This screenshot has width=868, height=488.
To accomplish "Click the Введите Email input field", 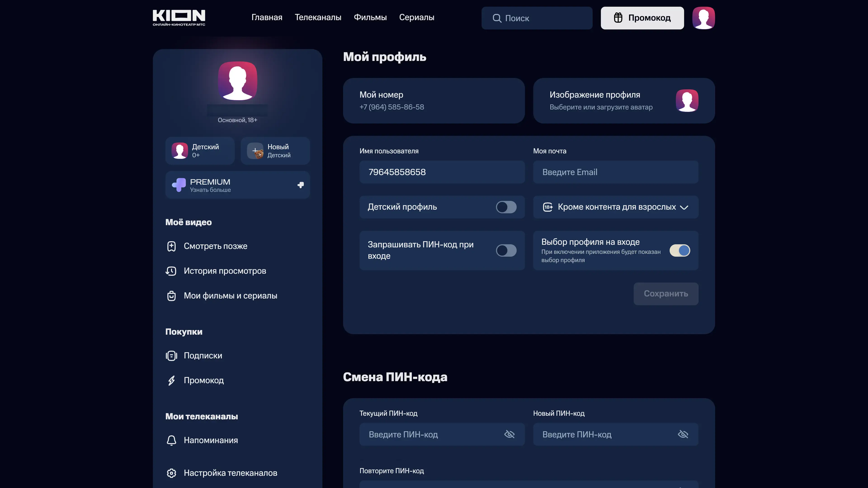I will pyautogui.click(x=615, y=172).
